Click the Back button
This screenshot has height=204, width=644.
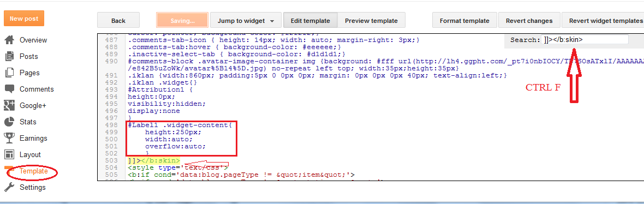click(118, 21)
